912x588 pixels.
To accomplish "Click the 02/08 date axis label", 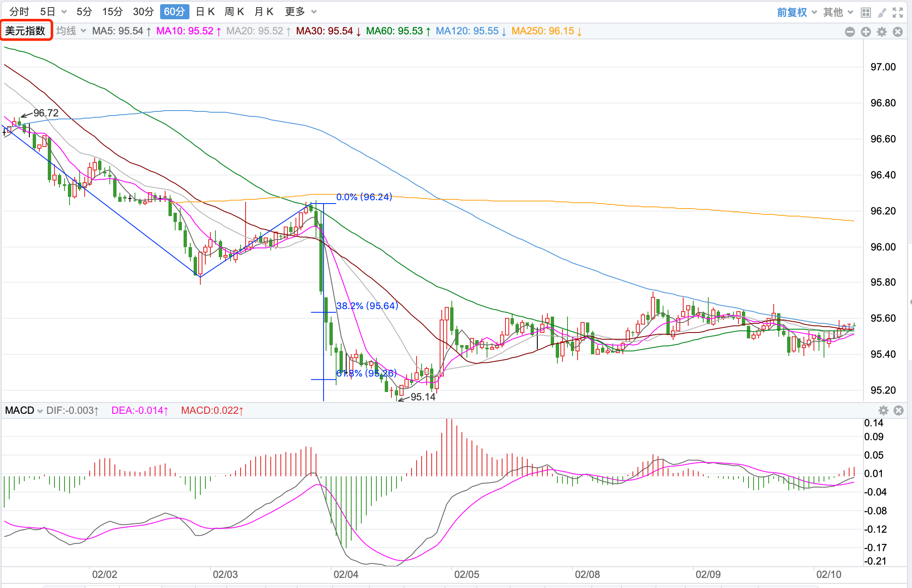I will click(x=587, y=574).
